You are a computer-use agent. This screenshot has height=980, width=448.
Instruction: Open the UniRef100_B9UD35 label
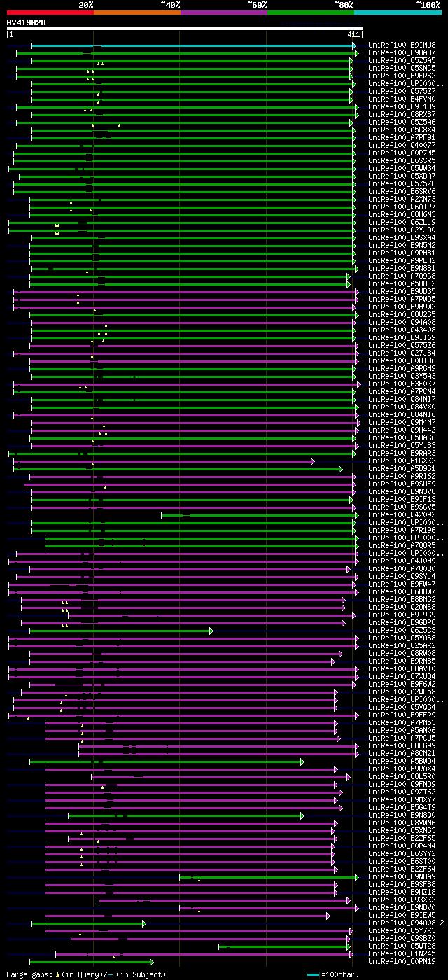[x=402, y=291]
